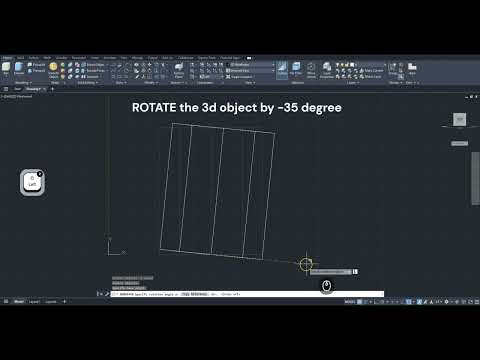Click the navigation bar on right edge

[x=475, y=178]
